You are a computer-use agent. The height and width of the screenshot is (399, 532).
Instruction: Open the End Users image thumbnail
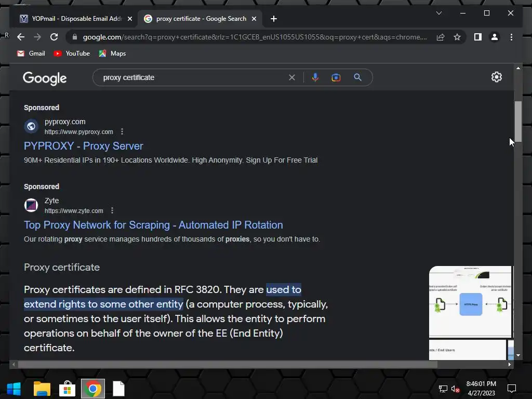pos(468,350)
